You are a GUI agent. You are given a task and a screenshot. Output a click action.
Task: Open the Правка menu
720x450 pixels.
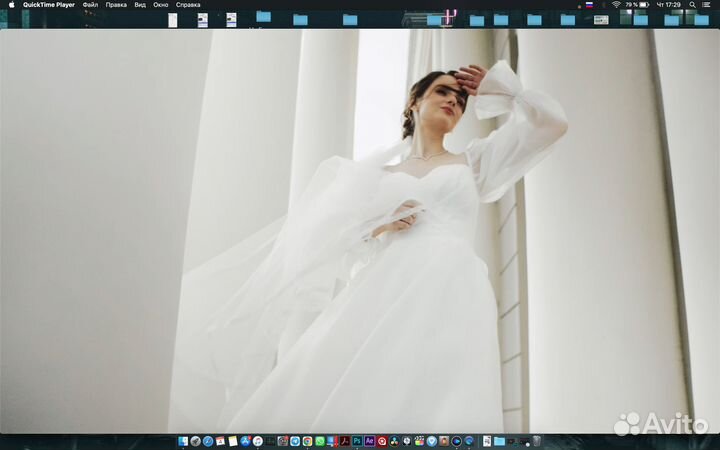click(x=116, y=5)
